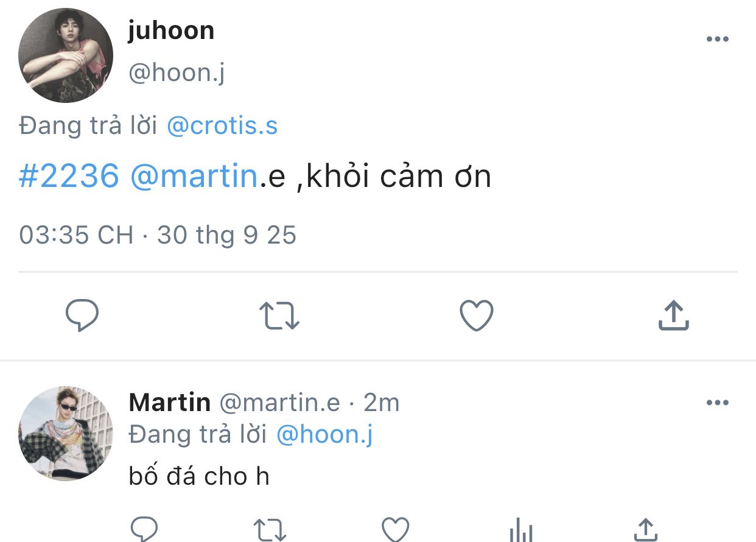Share juhoon's tweet using the upload icon
756x542 pixels.
pos(674,315)
